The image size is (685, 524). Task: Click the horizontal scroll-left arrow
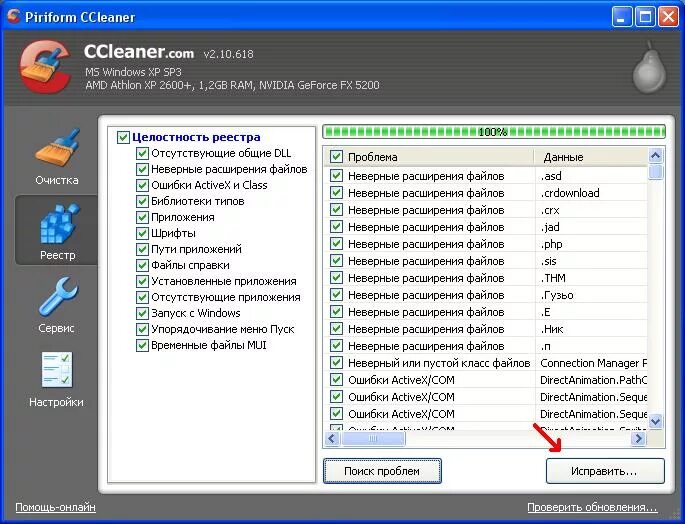pyautogui.click(x=332, y=438)
